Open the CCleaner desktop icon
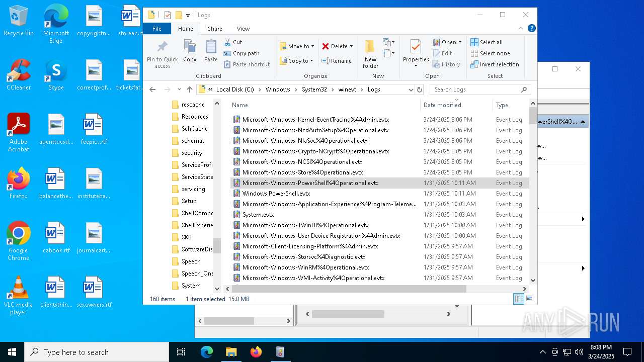Viewport: 644px width, 362px height. (x=19, y=75)
